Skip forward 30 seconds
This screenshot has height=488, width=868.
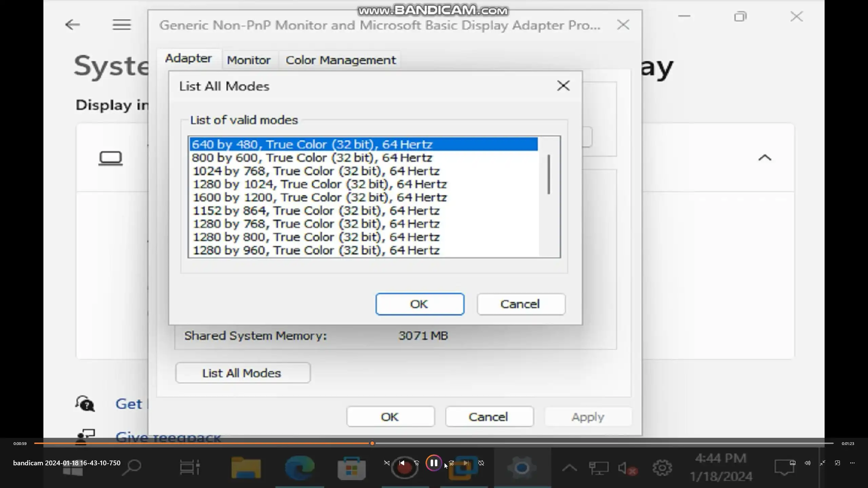[451, 463]
